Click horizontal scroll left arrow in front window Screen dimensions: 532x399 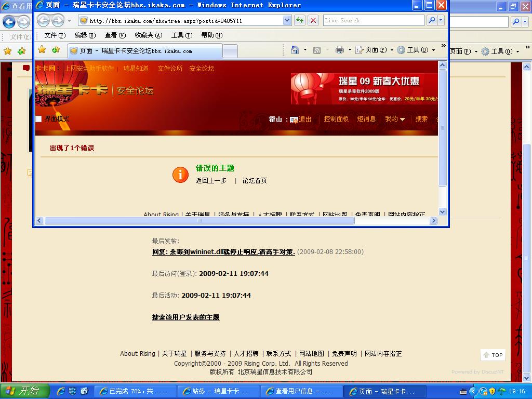(39, 220)
